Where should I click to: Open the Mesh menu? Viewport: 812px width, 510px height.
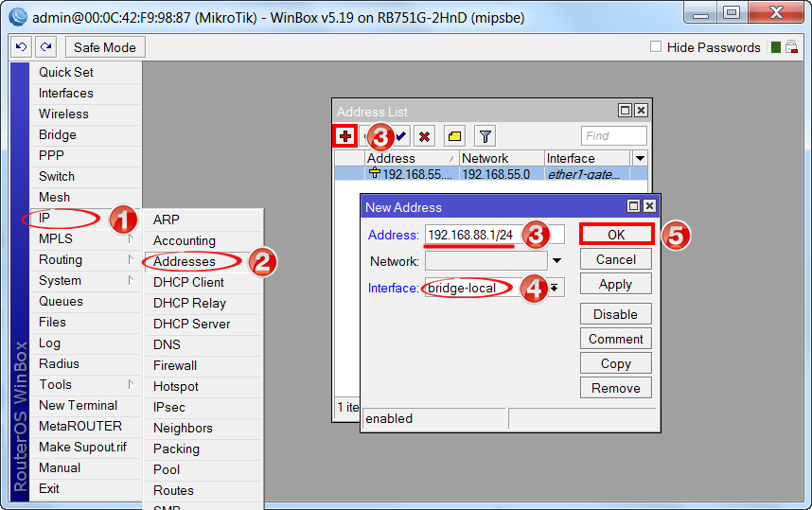tap(85, 197)
